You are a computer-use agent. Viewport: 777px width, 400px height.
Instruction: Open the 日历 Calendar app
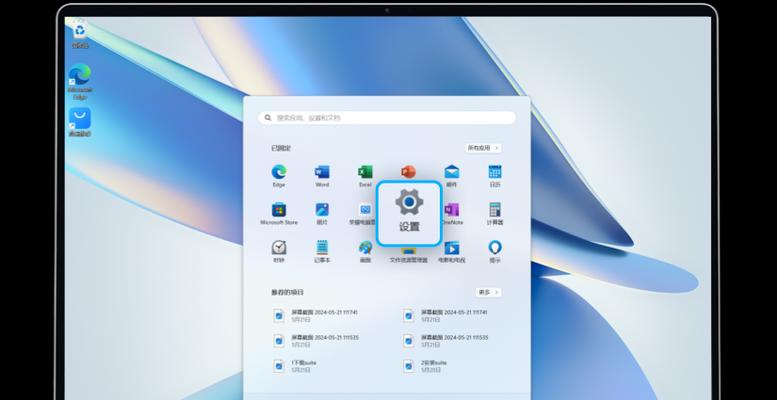495,176
